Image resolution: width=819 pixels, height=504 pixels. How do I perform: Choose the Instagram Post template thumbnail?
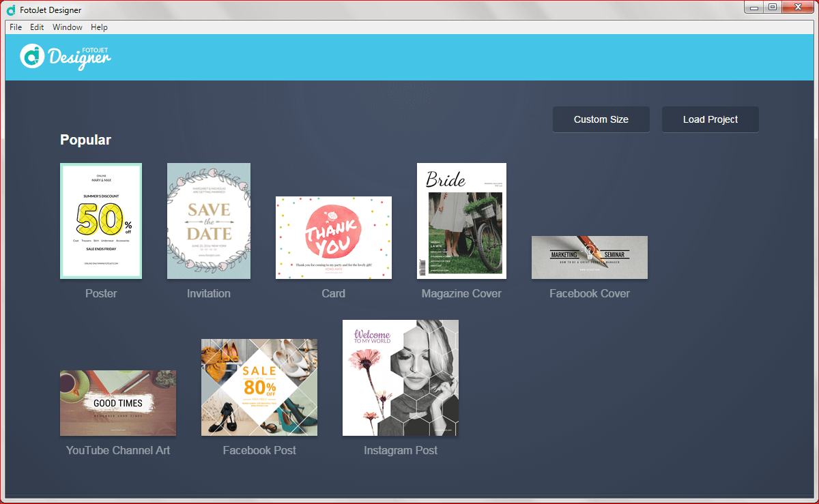pyautogui.click(x=401, y=378)
